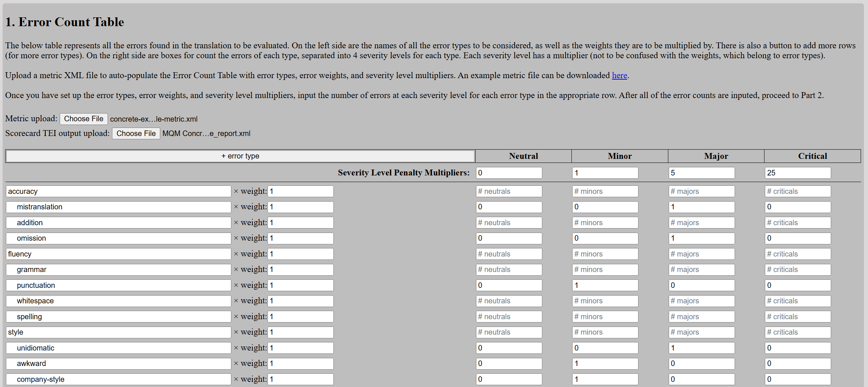The height and width of the screenshot is (387, 868).
Task: Click the mistranslation name field
Action: (x=119, y=207)
